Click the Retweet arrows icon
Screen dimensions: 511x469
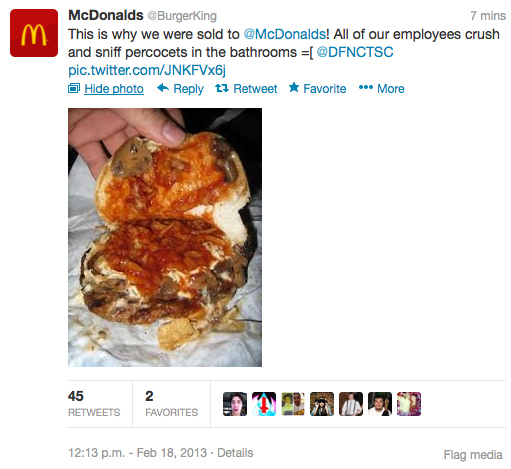click(222, 88)
